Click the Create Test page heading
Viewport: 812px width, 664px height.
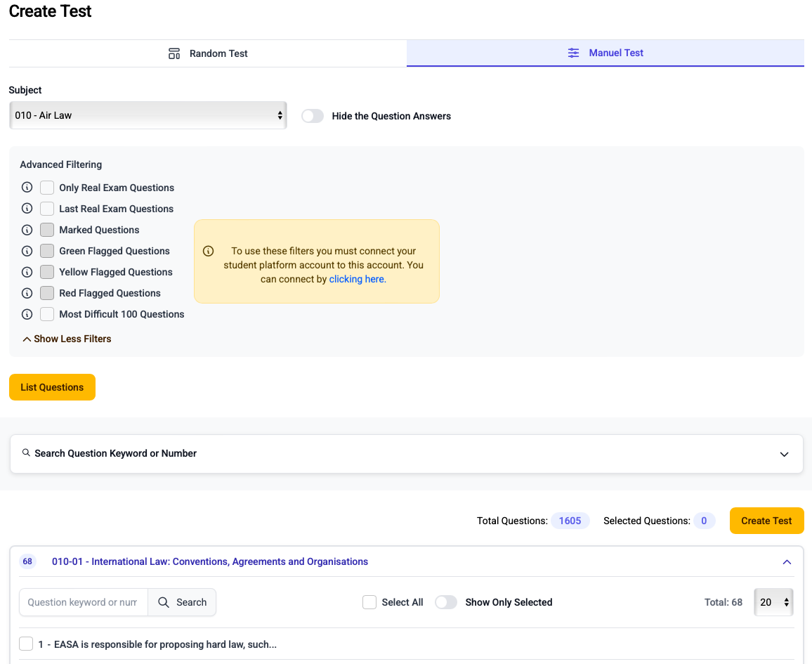tap(51, 11)
